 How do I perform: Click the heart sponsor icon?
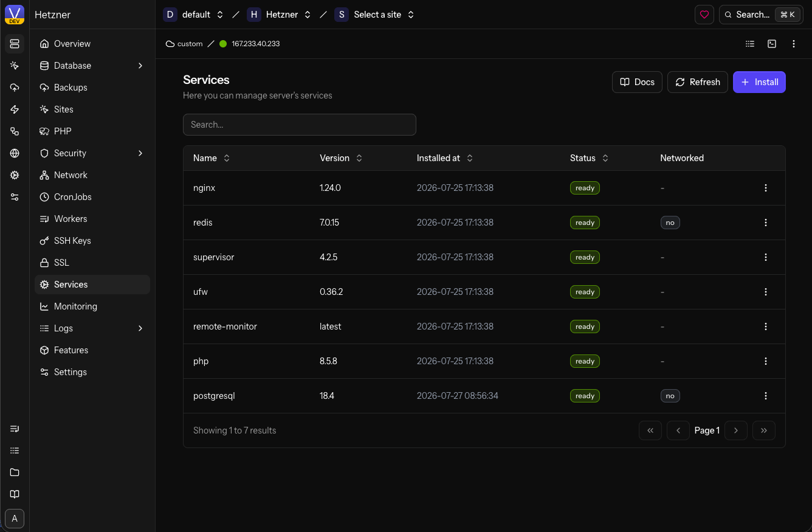(x=704, y=15)
